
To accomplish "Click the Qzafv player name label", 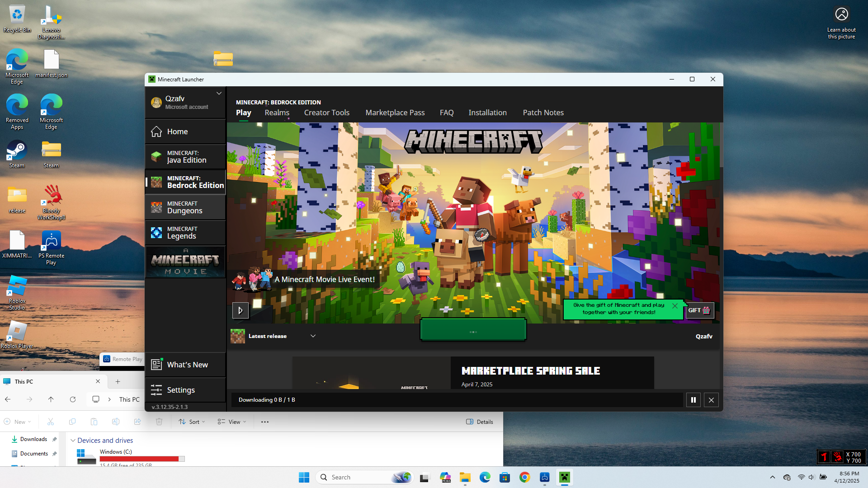I will tap(704, 336).
